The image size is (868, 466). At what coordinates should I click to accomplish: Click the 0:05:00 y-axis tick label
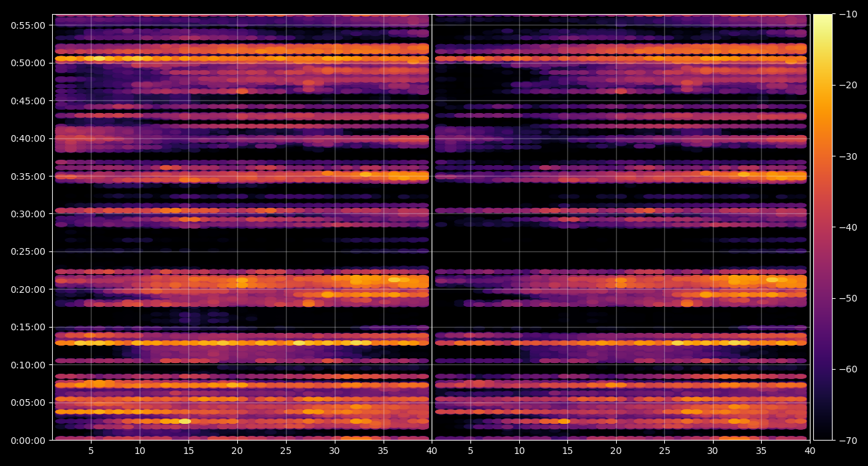click(28, 402)
